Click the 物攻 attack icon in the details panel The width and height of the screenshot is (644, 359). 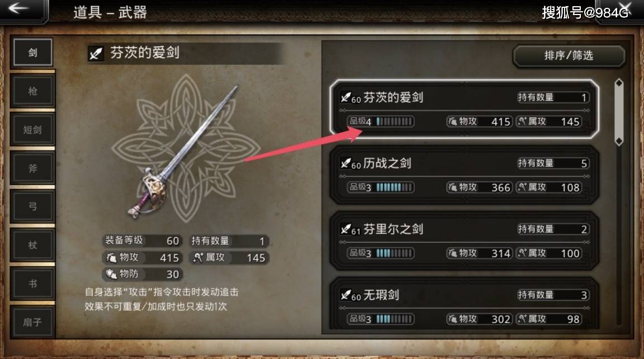click(111, 258)
